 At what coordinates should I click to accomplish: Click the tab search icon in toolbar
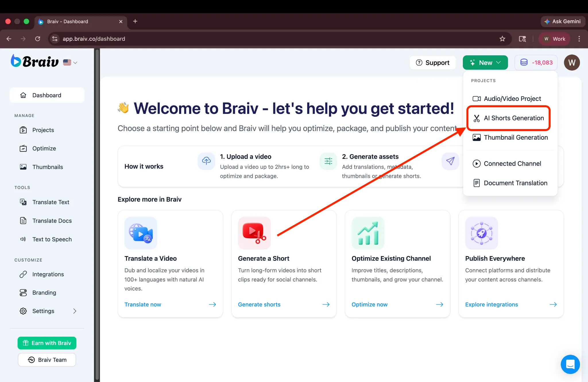pos(522,39)
